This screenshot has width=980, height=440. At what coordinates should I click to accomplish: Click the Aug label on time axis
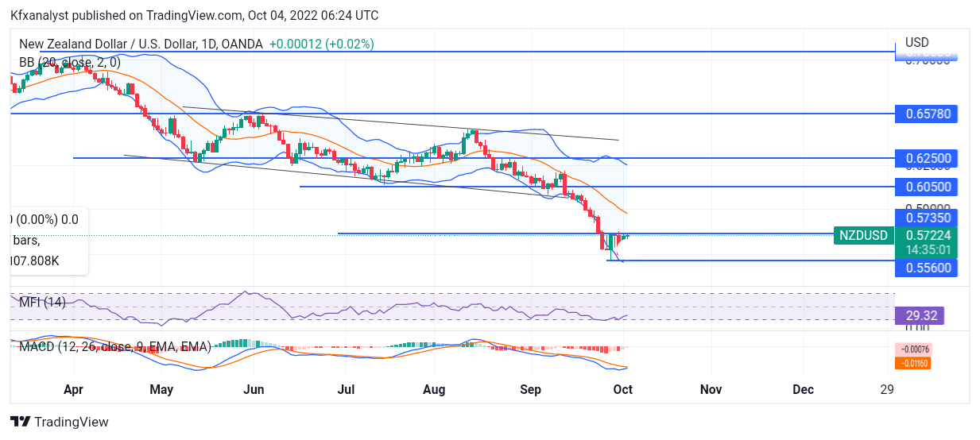coord(434,390)
